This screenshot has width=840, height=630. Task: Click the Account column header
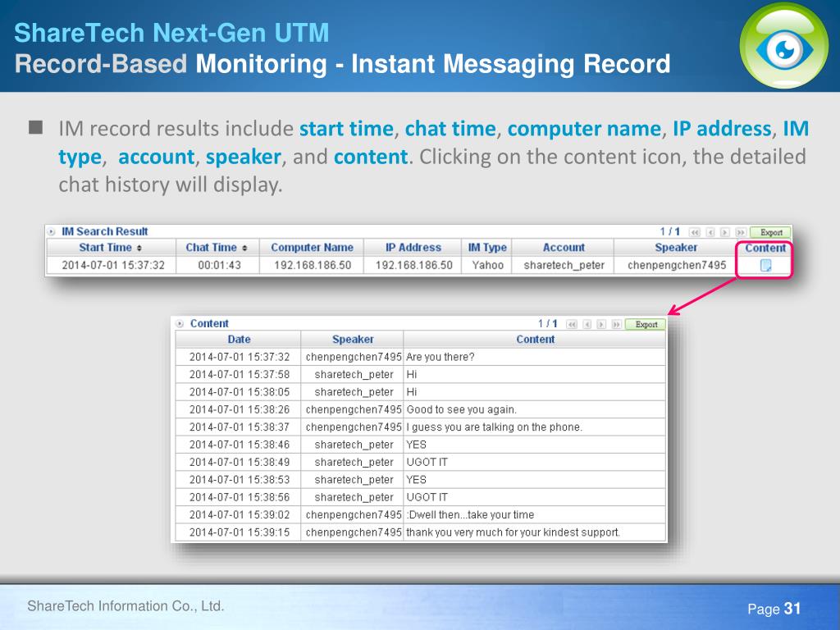(564, 248)
